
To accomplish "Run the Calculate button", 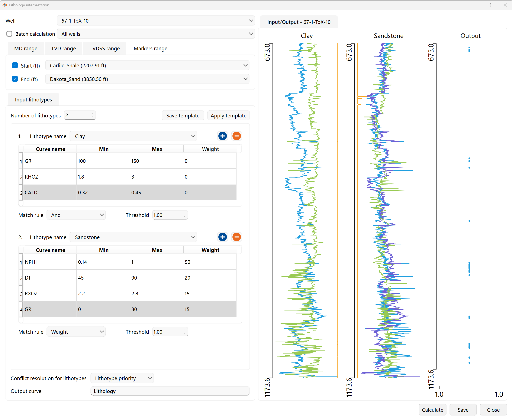I will 433,410.
